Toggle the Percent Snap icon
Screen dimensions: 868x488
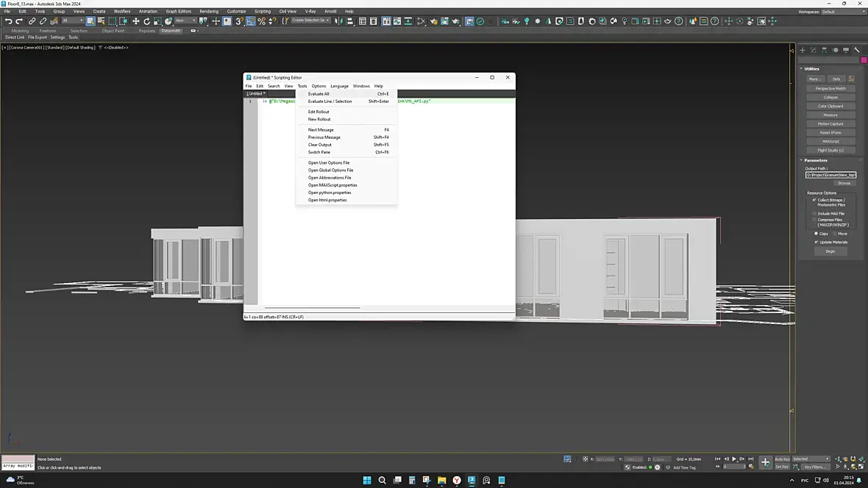tap(261, 21)
